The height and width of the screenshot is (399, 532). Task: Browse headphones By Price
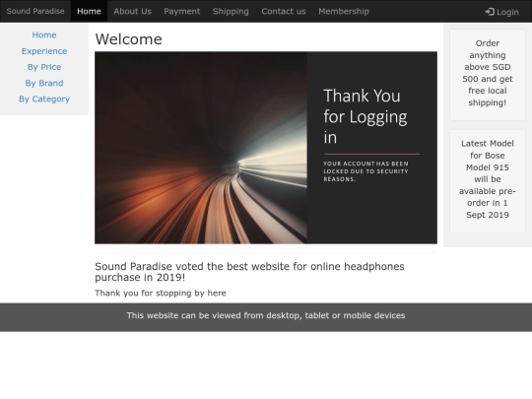tap(44, 67)
